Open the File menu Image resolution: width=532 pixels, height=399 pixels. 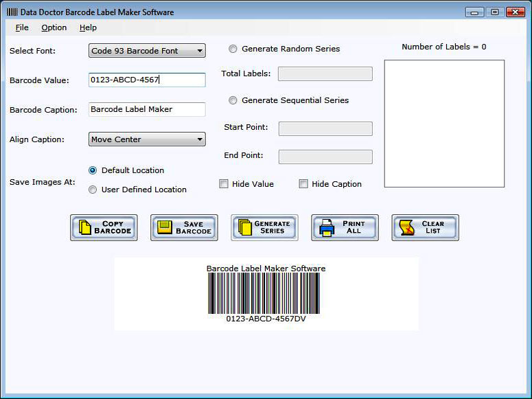(22, 27)
